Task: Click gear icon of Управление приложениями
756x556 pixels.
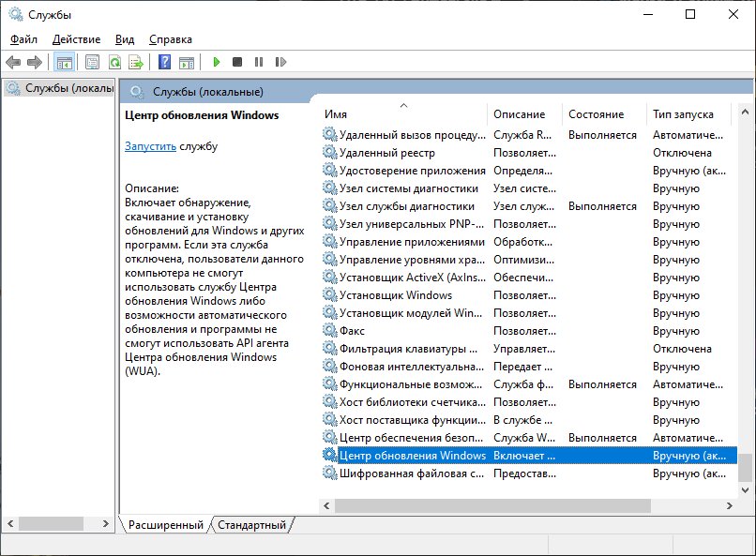Action: (330, 241)
